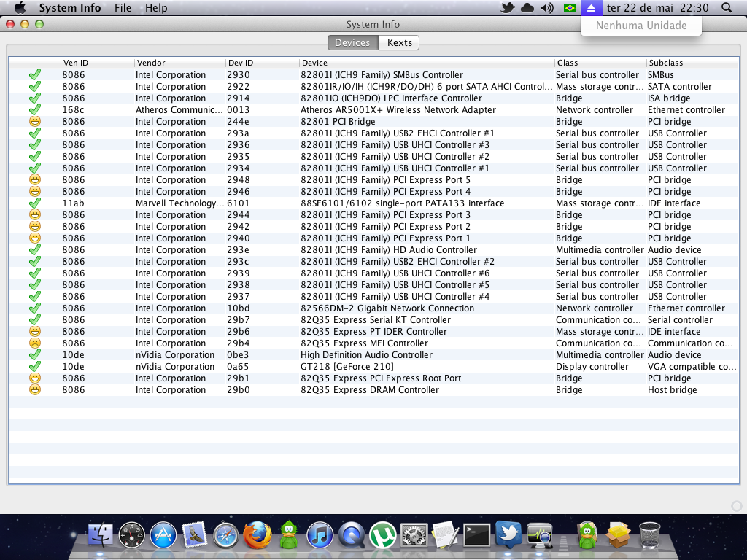Click smiley status icon for 82801 PCI Bridge
The height and width of the screenshot is (560, 747).
34,122
